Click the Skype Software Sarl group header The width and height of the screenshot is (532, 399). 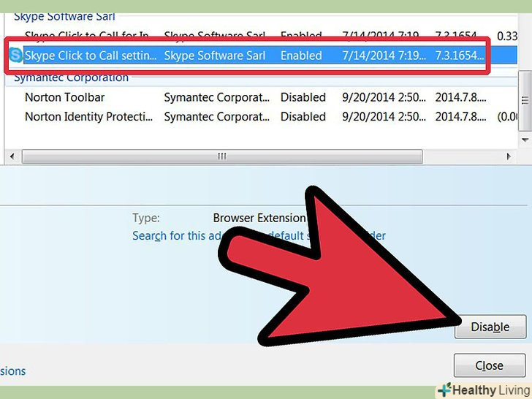point(64,16)
